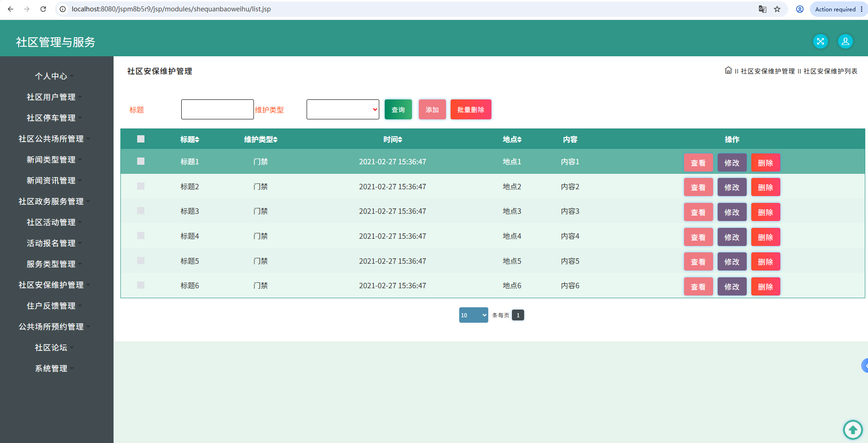
Task: Click the home icon in breadcrumb
Action: 728,70
